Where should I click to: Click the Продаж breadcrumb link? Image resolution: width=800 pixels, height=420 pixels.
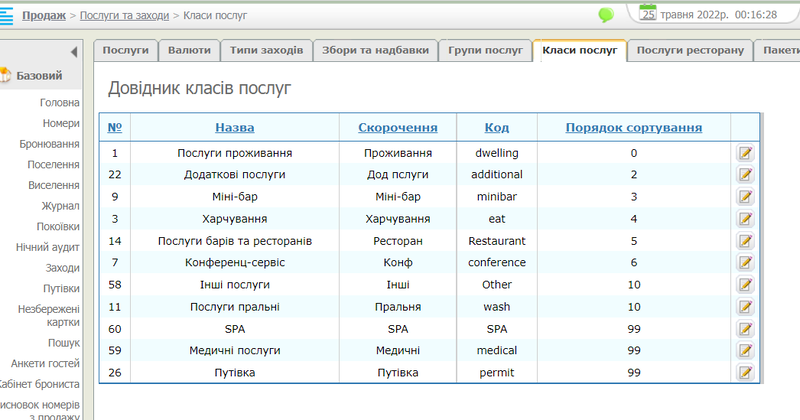pyautogui.click(x=43, y=15)
